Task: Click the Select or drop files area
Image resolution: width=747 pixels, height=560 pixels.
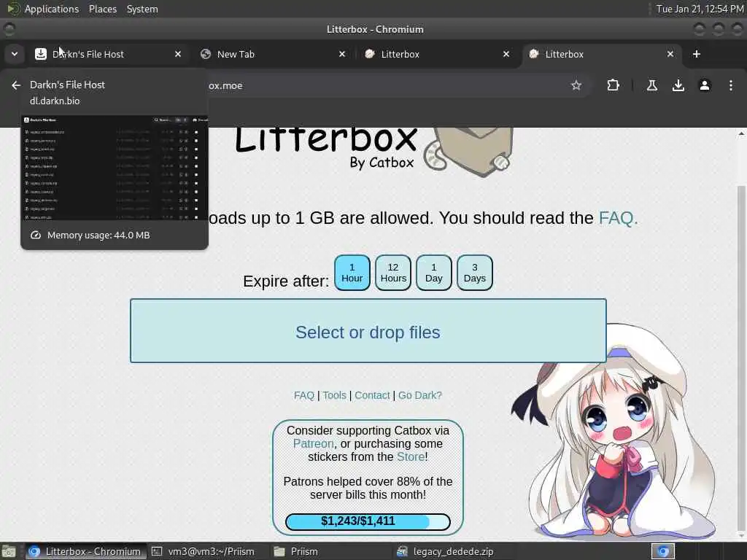Action: [x=368, y=331]
